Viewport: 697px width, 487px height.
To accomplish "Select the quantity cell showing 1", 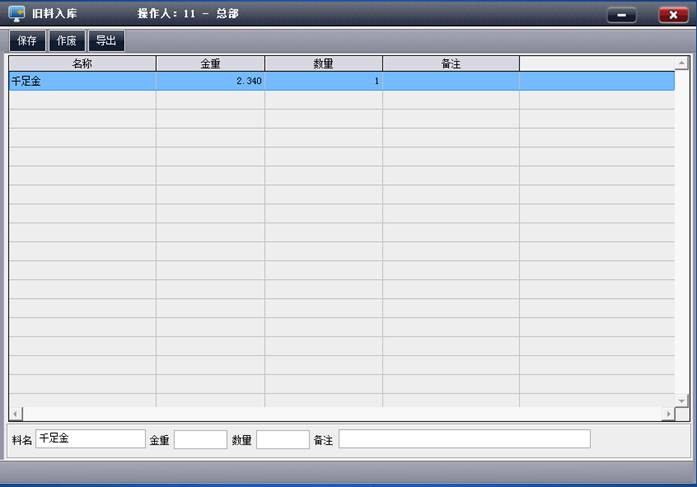I will click(x=323, y=81).
